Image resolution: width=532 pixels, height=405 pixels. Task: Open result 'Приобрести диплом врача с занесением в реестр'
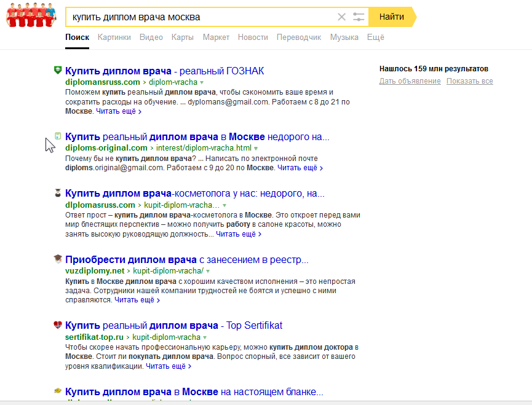pos(187,259)
